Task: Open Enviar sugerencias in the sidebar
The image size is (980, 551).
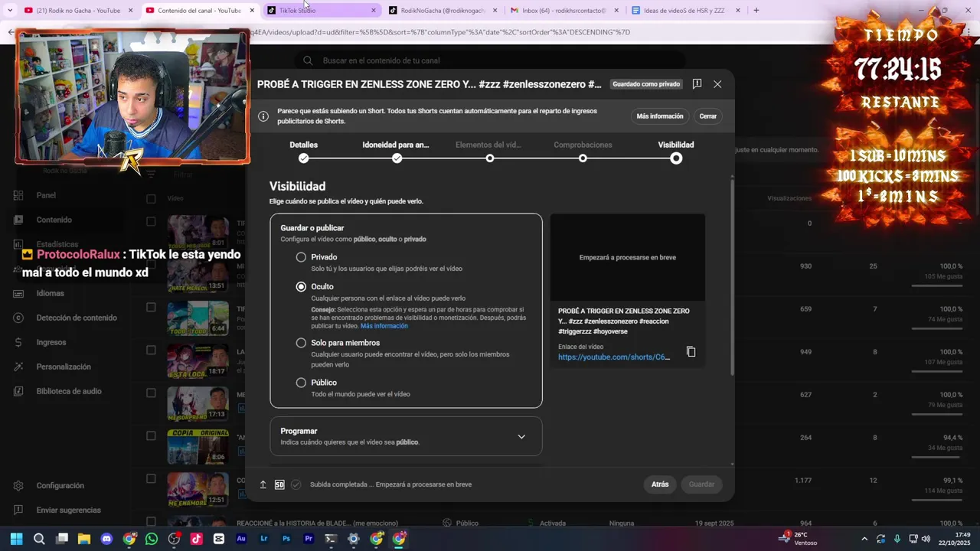Action: click(x=68, y=510)
